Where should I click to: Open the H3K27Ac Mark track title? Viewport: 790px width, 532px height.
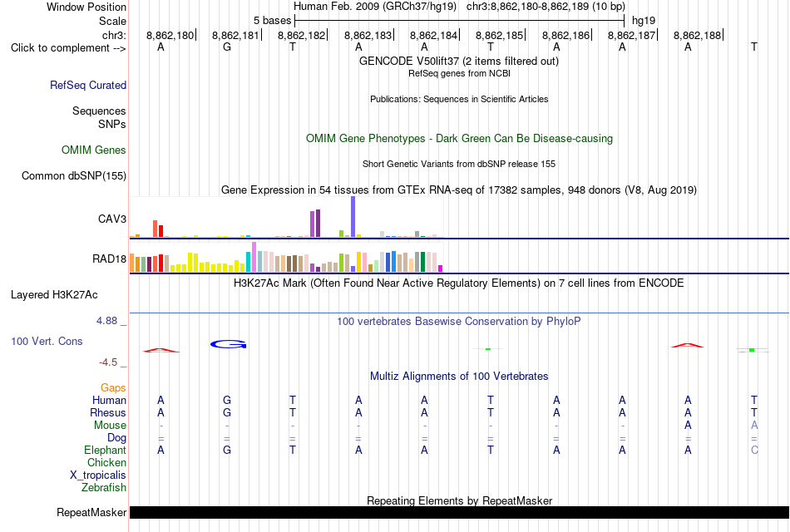pos(458,283)
